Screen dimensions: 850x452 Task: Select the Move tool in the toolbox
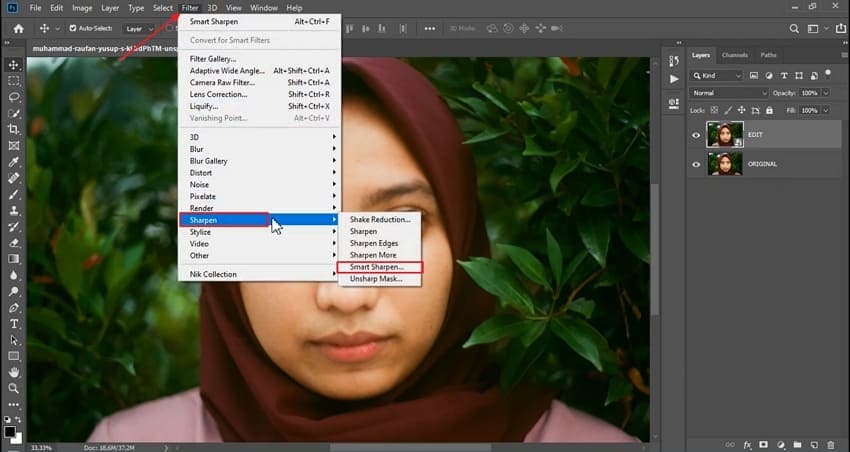14,65
